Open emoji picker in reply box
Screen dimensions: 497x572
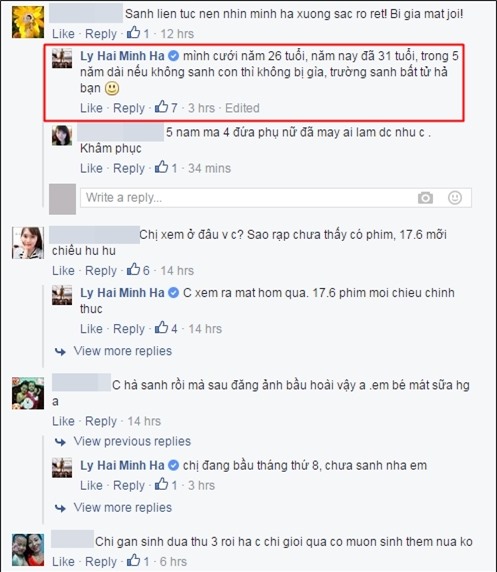(455, 198)
